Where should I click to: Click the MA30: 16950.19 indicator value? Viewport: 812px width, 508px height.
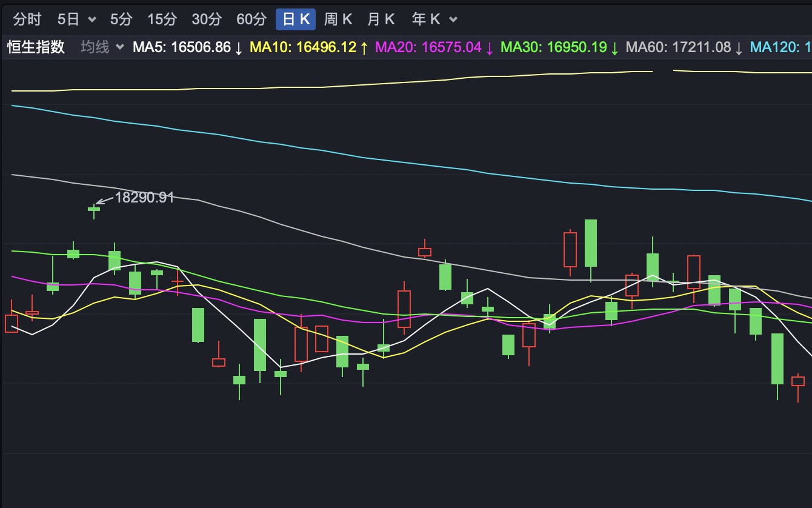coord(560,47)
